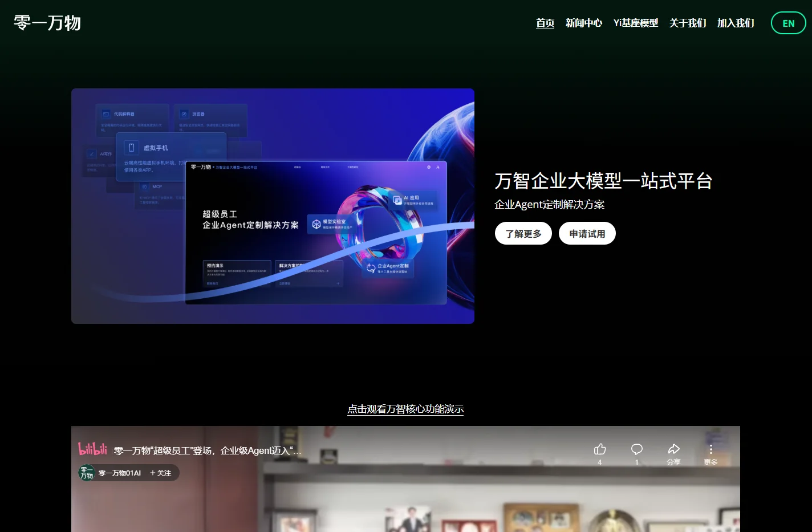Click the 申请试用 button
The height and width of the screenshot is (532, 812).
[x=587, y=233]
